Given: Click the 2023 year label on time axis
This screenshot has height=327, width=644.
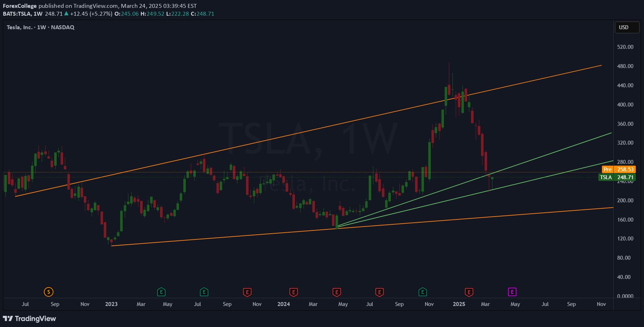Looking at the screenshot, I should (111, 304).
